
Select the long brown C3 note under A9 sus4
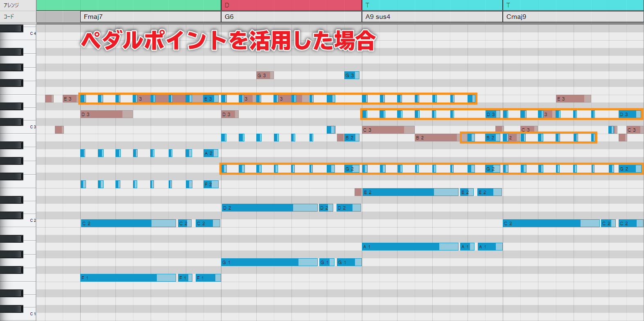click(x=388, y=130)
